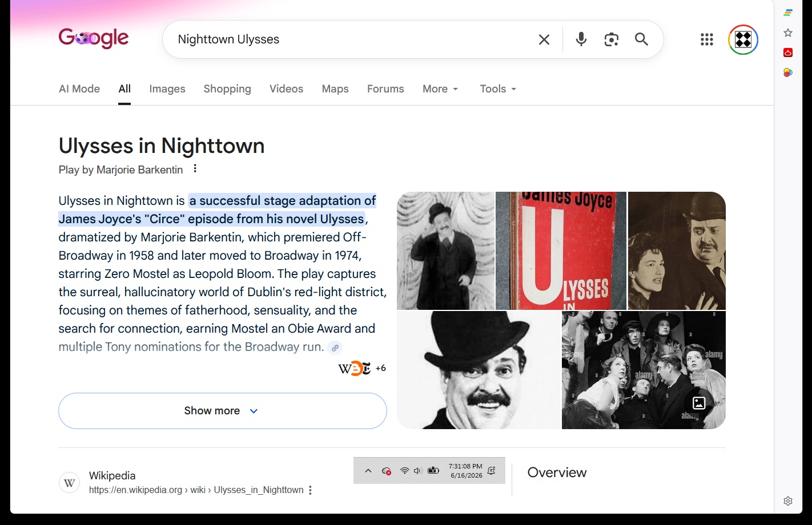812x525 pixels.
Task: Open the Google apps grid
Action: coord(707,39)
